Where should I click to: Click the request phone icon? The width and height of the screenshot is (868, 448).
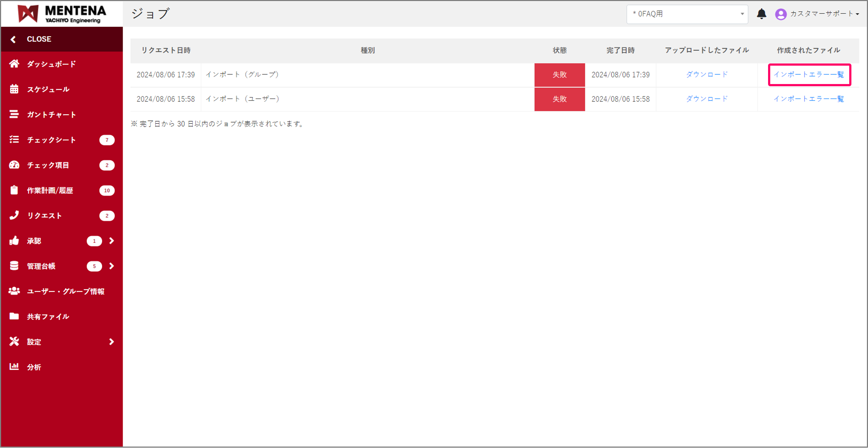click(x=14, y=215)
